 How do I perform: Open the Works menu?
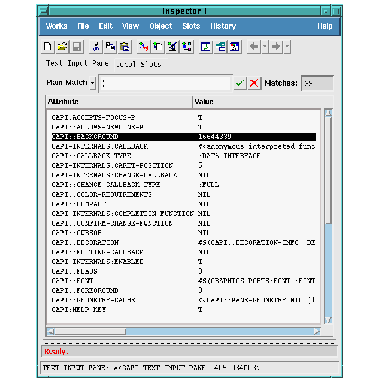[56, 26]
